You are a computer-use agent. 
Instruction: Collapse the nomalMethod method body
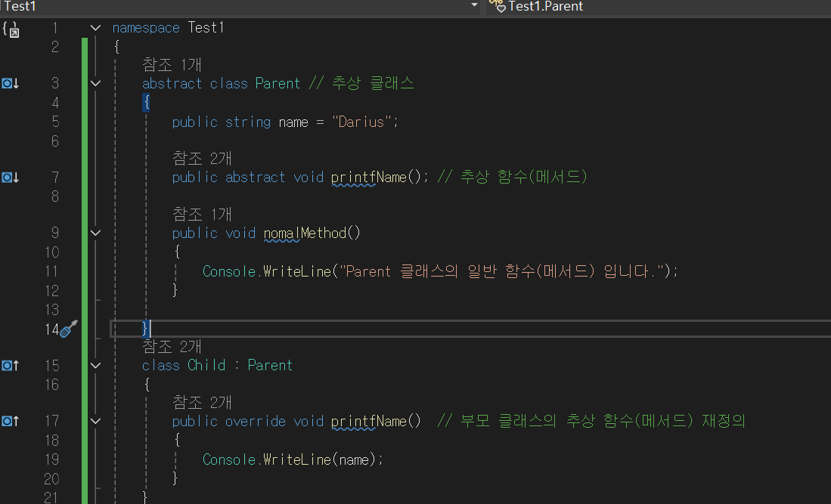[x=95, y=233]
